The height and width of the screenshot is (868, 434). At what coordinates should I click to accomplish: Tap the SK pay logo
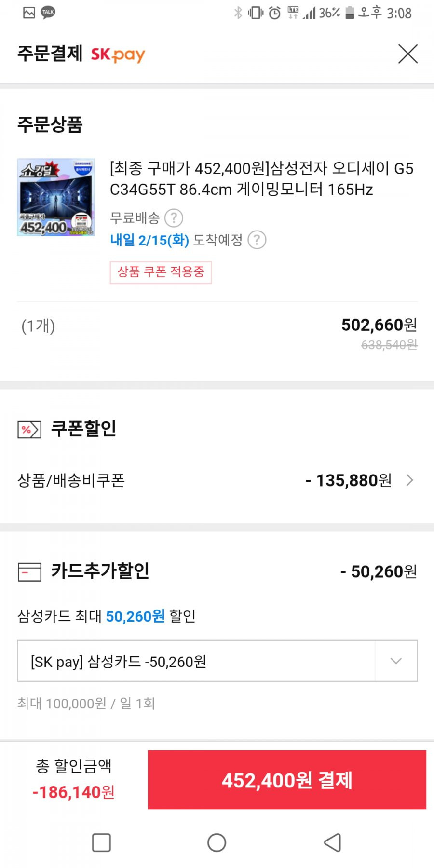point(118,54)
